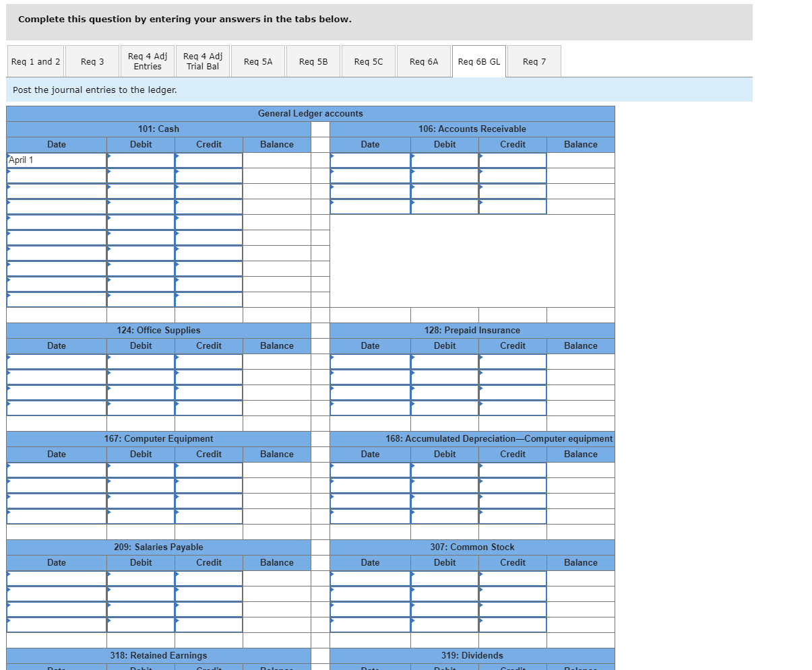Click first Credit cell of Prepaid Insurance
Screen dimensions: 812x670
pyautogui.click(x=513, y=362)
